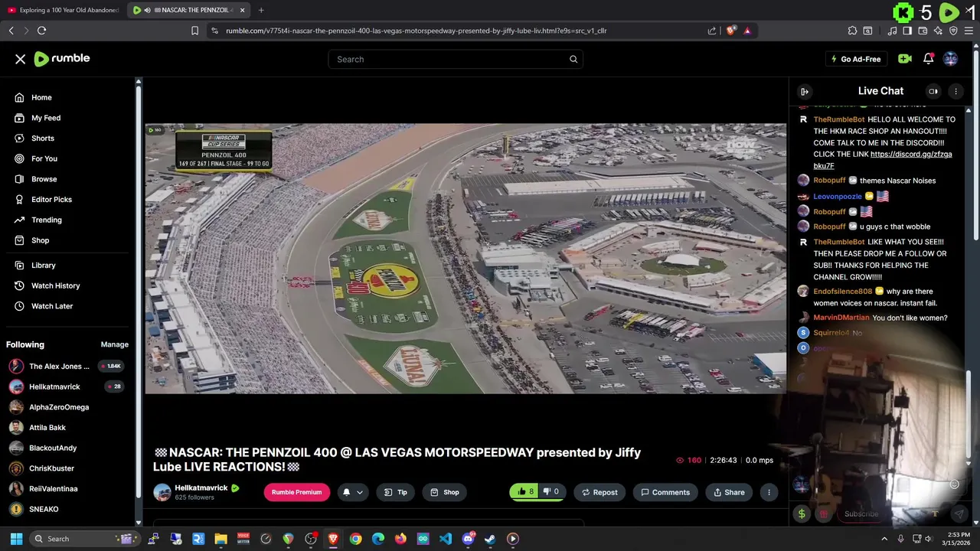
Task: Click the Rant dollar sign icon in chat
Action: click(x=802, y=514)
